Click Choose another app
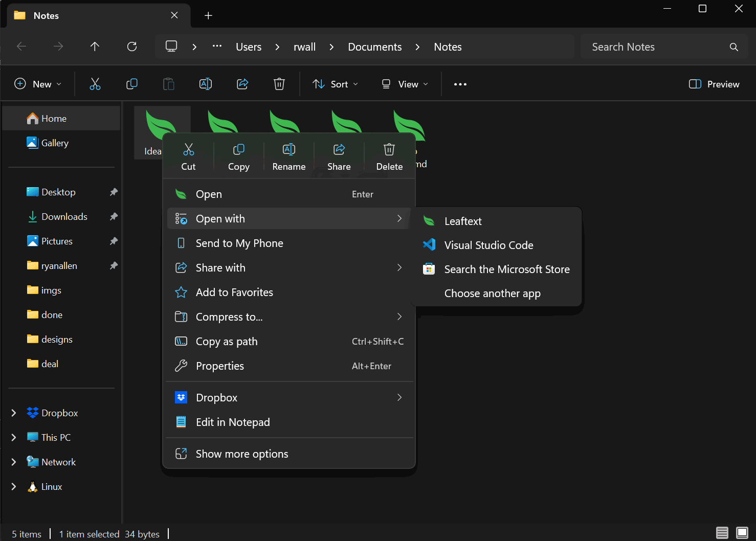The width and height of the screenshot is (756, 541). pos(496,294)
